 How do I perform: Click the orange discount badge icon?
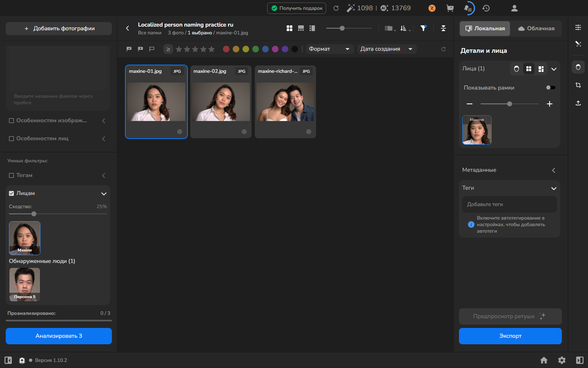[432, 8]
